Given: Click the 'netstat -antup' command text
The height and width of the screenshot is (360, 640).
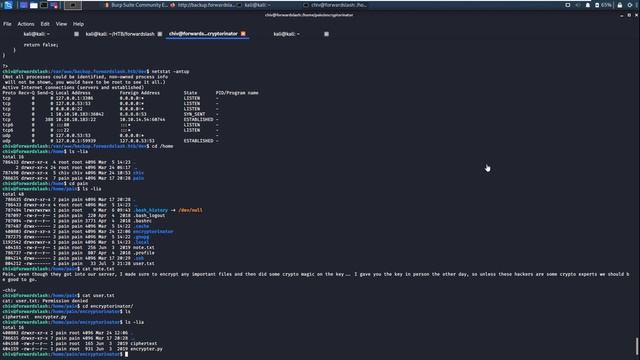Looking at the screenshot, I should (x=170, y=71).
